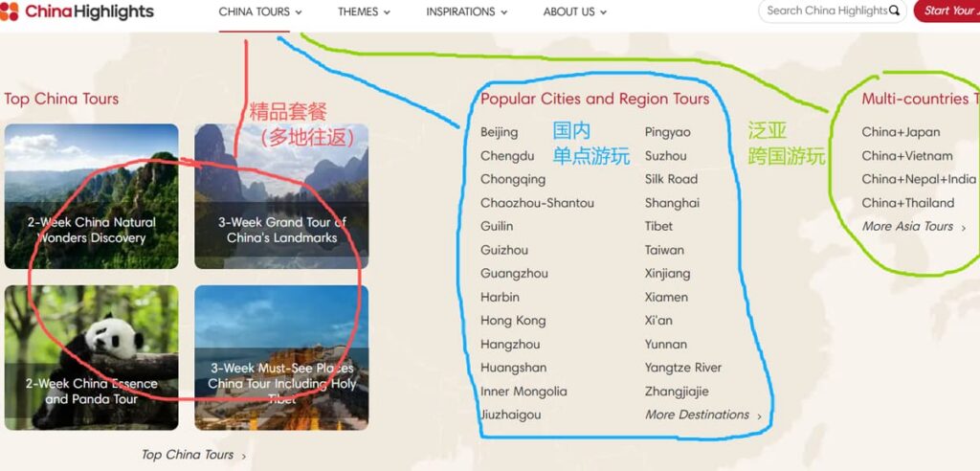Image resolution: width=980 pixels, height=471 pixels.
Task: Follow the More Destinations link
Action: click(x=697, y=415)
